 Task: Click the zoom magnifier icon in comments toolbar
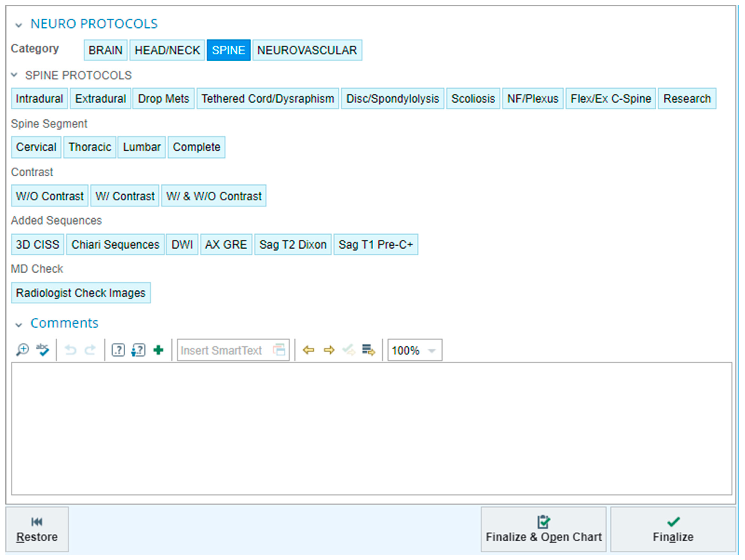click(x=22, y=350)
